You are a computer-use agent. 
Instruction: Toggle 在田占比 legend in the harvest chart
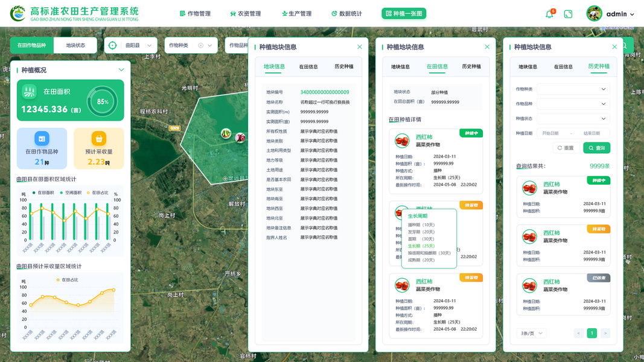[x=68, y=280]
